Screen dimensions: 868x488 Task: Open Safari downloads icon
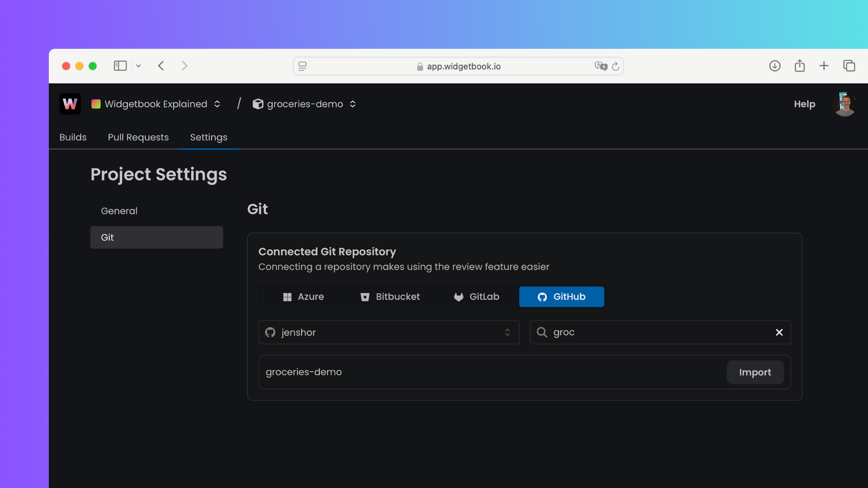pyautogui.click(x=774, y=66)
